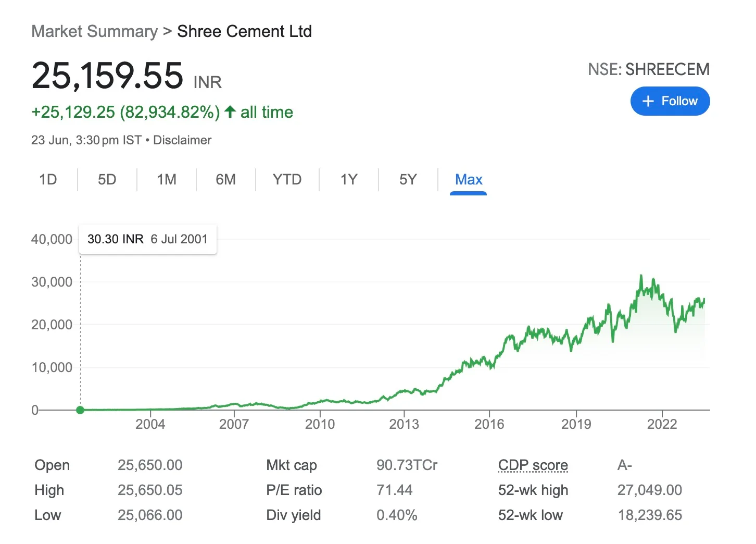The image size is (756, 544).
Task: Click the 2004 x-axis label
Action: click(x=150, y=424)
